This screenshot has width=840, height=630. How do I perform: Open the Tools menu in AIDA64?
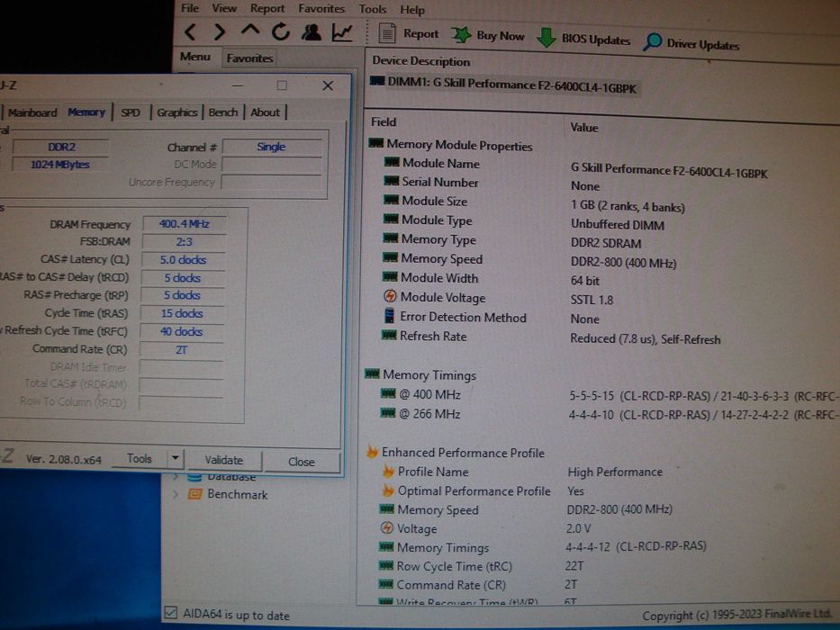click(x=373, y=10)
